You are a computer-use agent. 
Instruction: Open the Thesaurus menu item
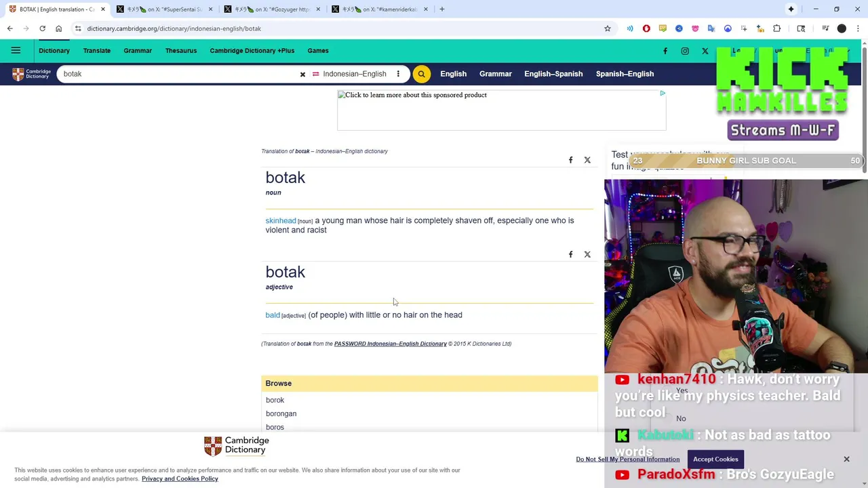pos(181,50)
